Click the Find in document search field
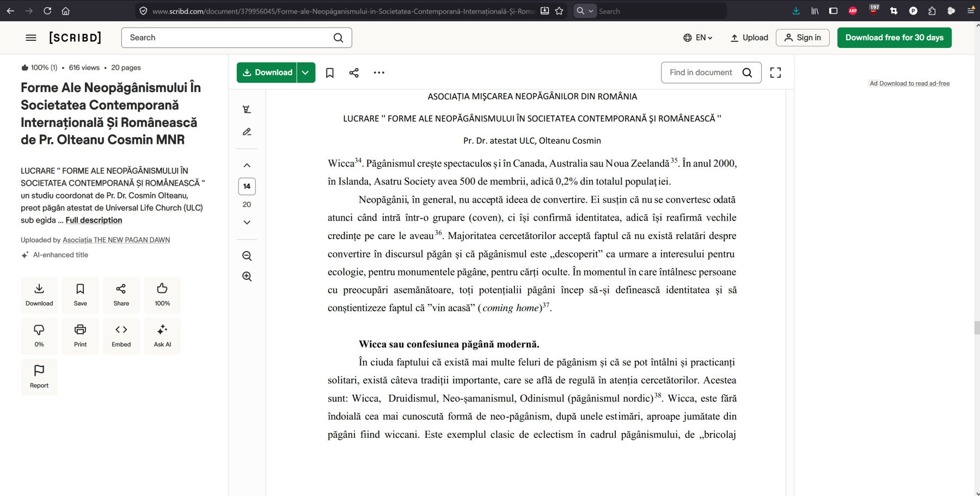The height and width of the screenshot is (496, 980). tap(701, 72)
